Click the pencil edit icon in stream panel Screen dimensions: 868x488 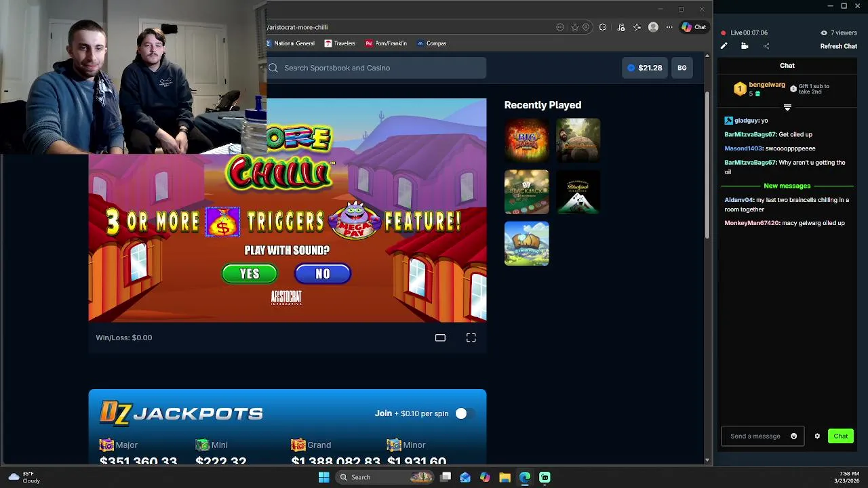(724, 46)
